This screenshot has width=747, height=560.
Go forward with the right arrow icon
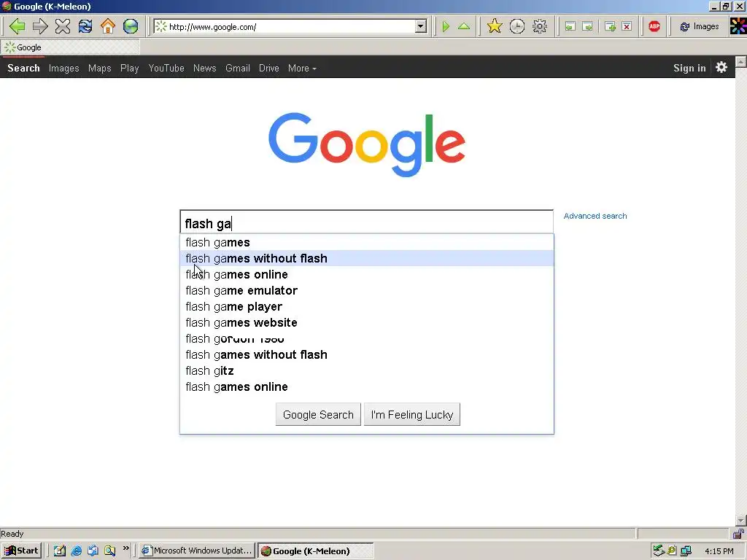pyautogui.click(x=40, y=26)
